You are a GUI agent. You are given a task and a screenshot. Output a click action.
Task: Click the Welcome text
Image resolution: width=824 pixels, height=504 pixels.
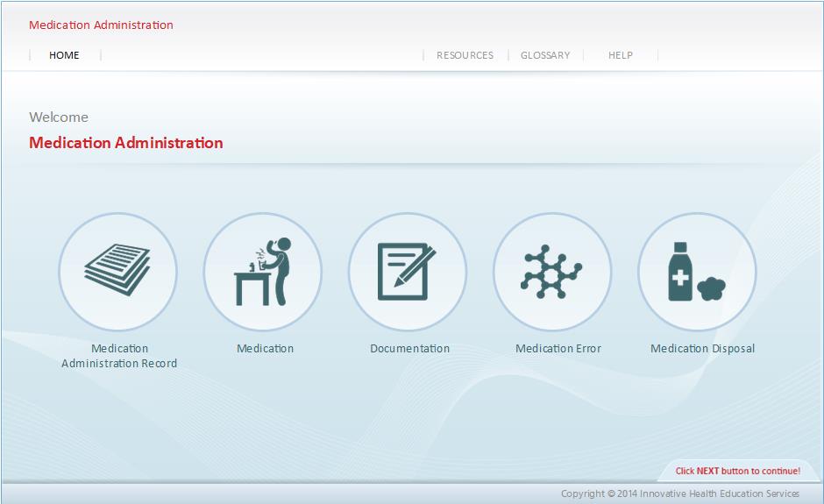tap(59, 117)
